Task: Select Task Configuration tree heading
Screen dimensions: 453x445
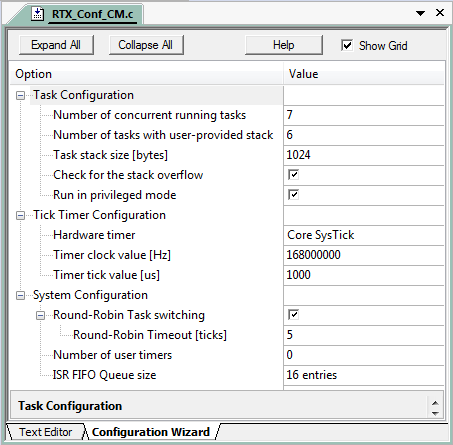Action: click(83, 95)
